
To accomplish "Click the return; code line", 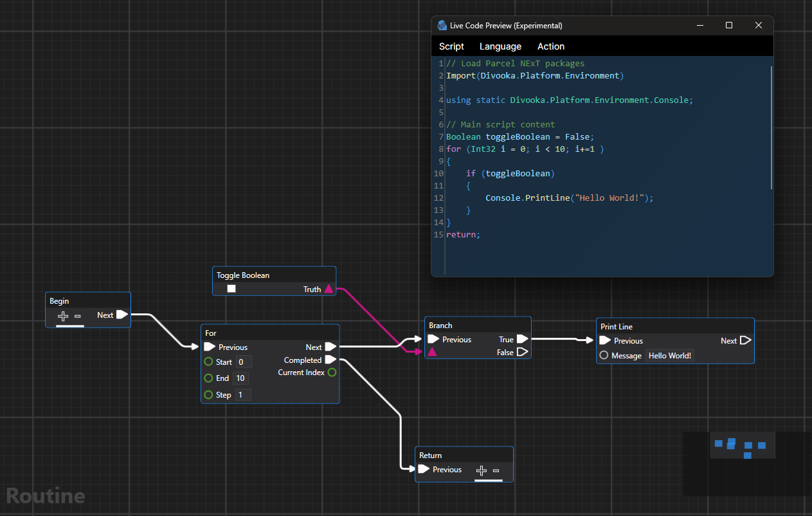I will (464, 234).
